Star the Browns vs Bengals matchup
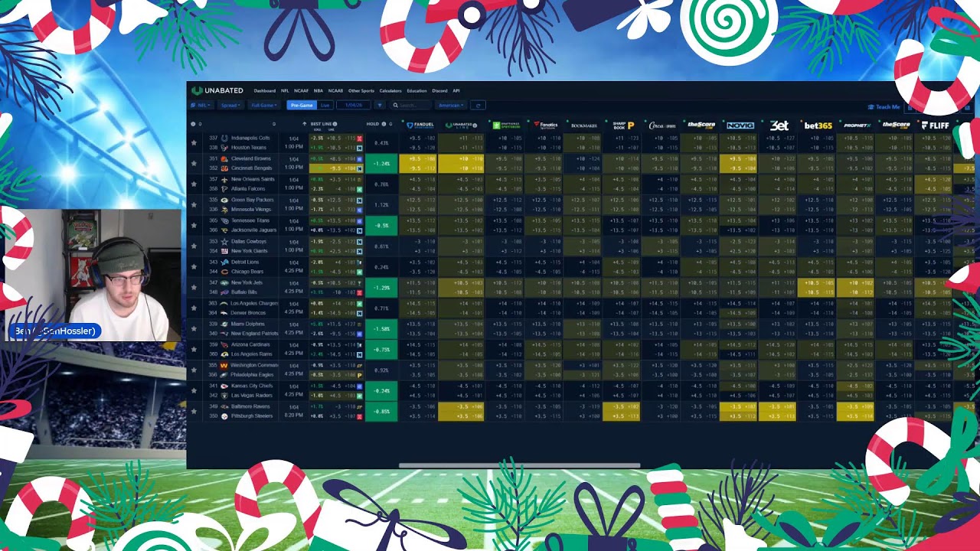This screenshot has height=551, width=980. coord(194,164)
